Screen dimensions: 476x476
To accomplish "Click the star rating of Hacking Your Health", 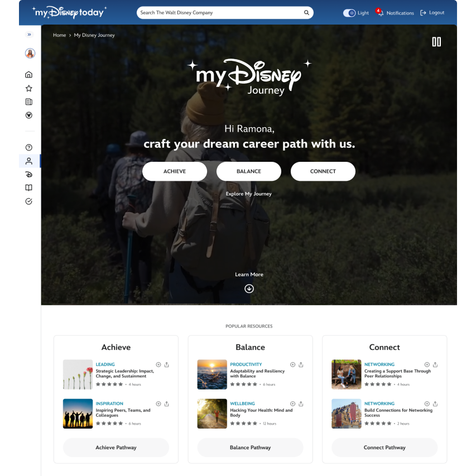I will [243, 424].
